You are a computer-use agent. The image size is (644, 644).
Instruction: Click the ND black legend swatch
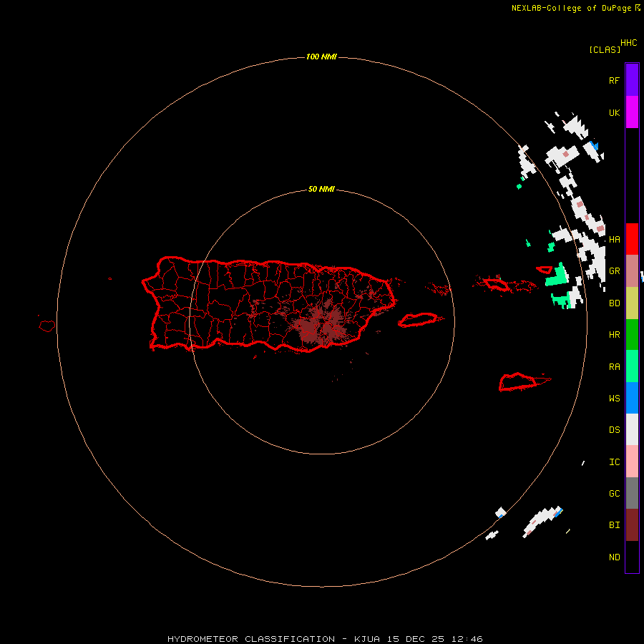pos(632,557)
